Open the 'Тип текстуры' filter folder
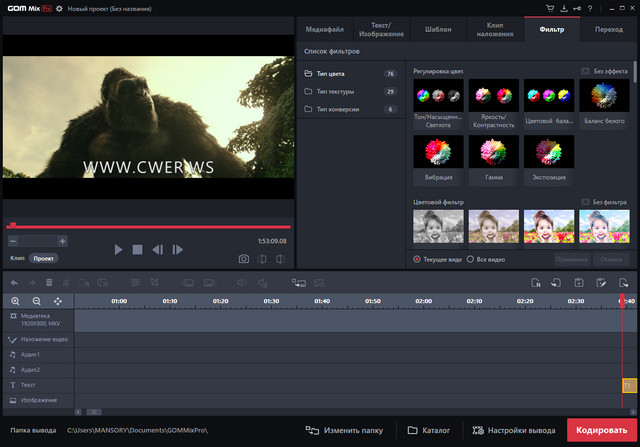This screenshot has width=640, height=447. click(x=333, y=91)
